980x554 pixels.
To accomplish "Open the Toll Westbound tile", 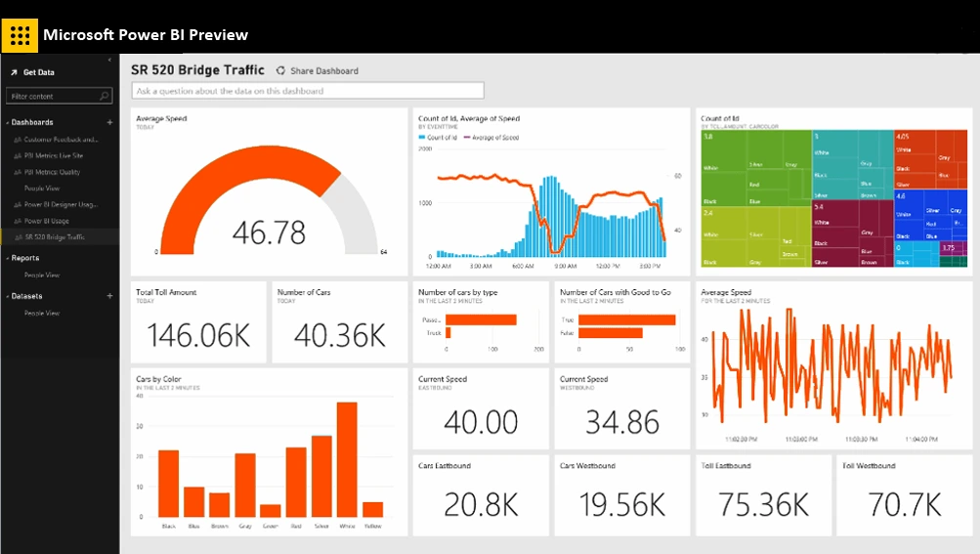I will [905, 495].
